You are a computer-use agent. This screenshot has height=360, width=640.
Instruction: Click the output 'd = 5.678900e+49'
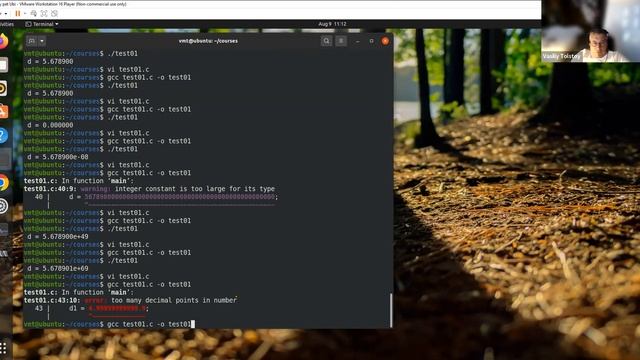coord(58,236)
